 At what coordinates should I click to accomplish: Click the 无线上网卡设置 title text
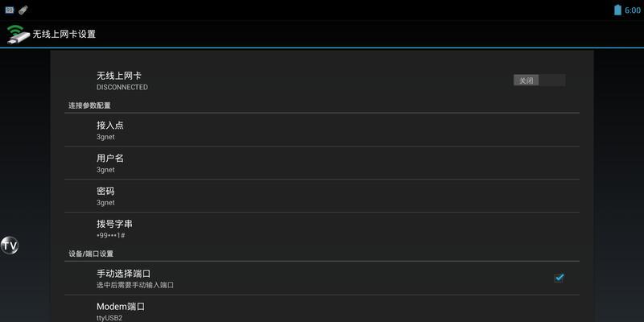coord(64,34)
